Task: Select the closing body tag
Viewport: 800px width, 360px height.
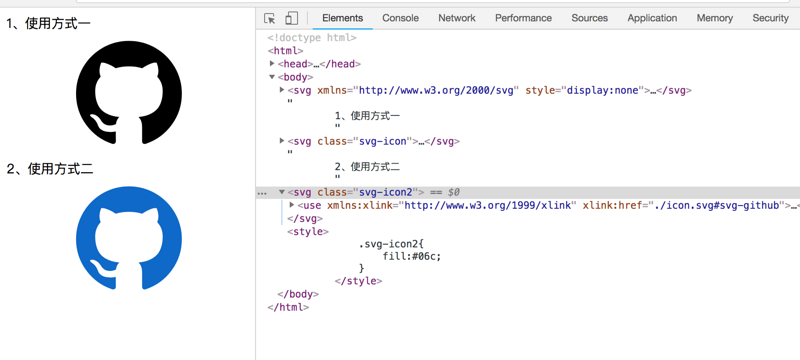Action: [x=298, y=294]
